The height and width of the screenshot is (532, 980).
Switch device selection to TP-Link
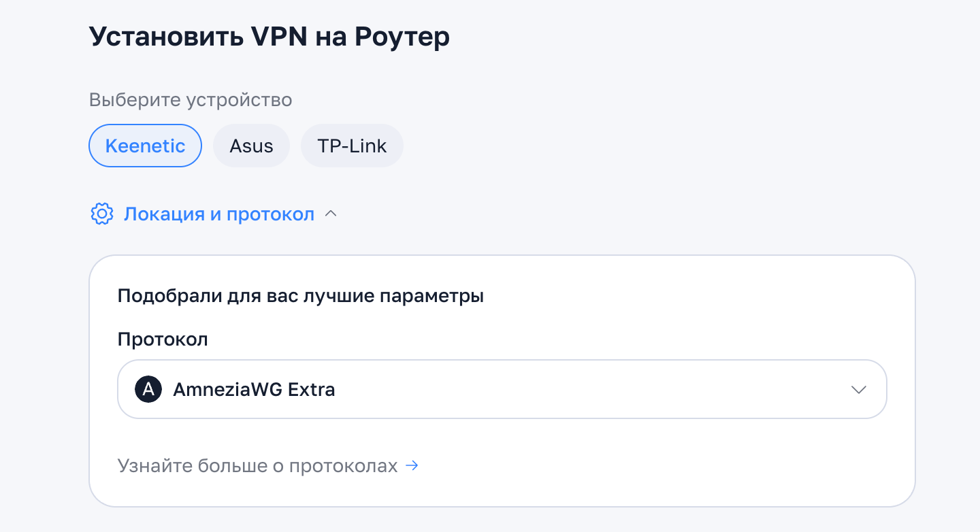tap(352, 146)
